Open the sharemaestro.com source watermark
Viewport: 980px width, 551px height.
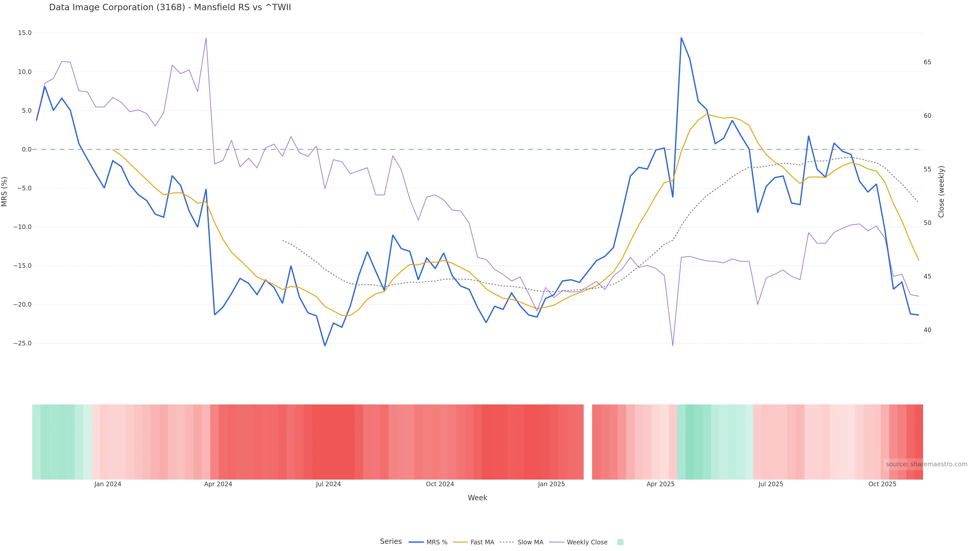point(926,464)
